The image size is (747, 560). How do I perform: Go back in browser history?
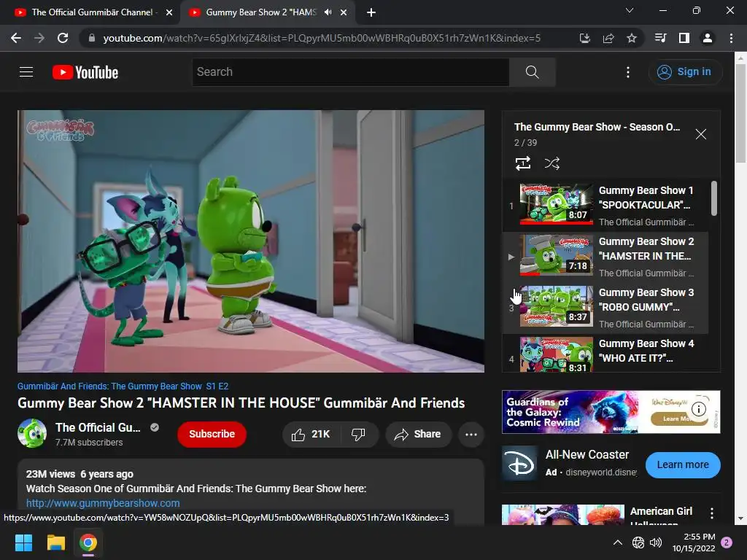point(16,38)
